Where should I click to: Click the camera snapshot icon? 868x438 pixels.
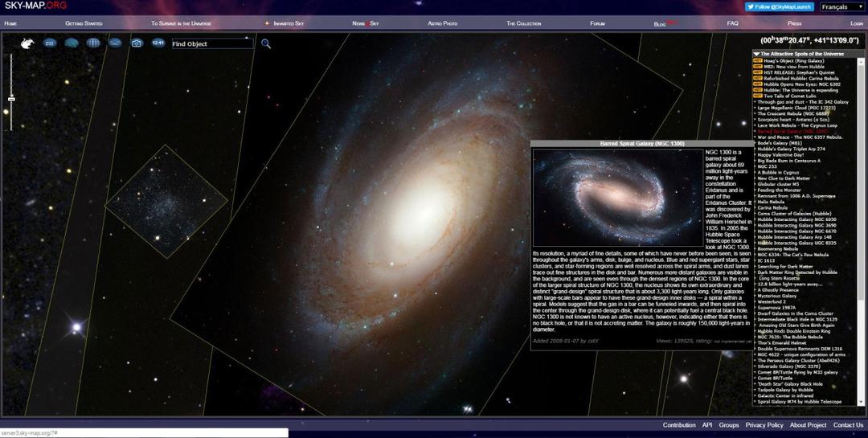pyautogui.click(x=137, y=43)
